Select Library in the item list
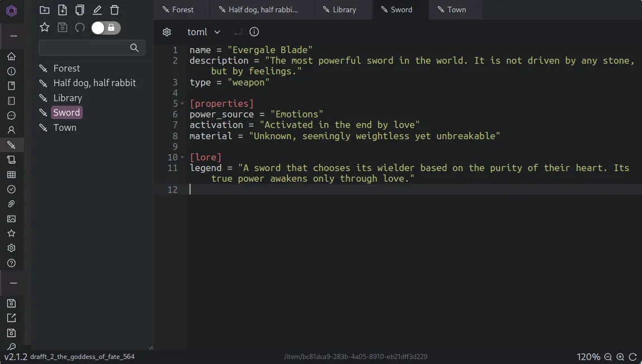 coord(68,97)
